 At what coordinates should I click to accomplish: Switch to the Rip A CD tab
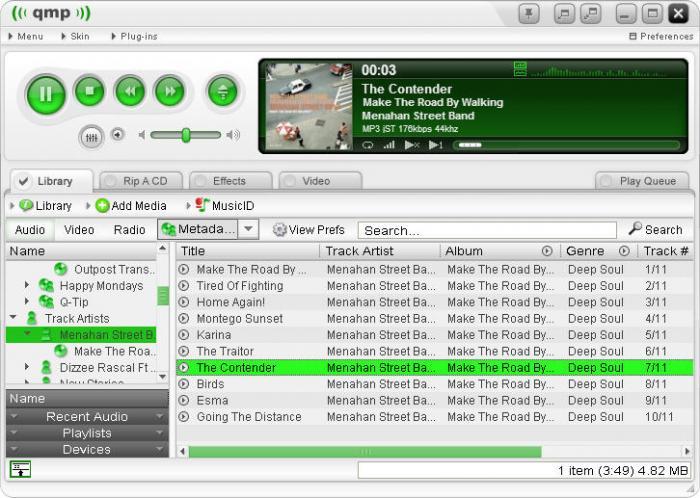[141, 181]
